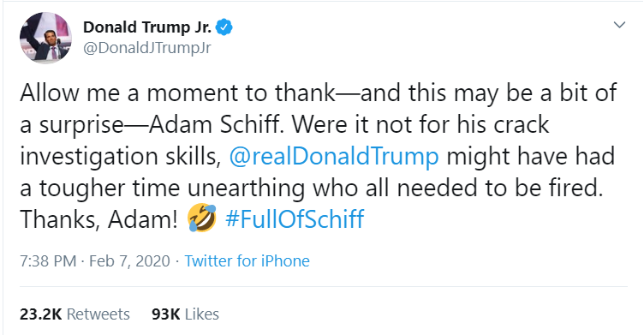Select the rolling-on-floor laughing emoji
The image size is (644, 335).
coord(201,218)
